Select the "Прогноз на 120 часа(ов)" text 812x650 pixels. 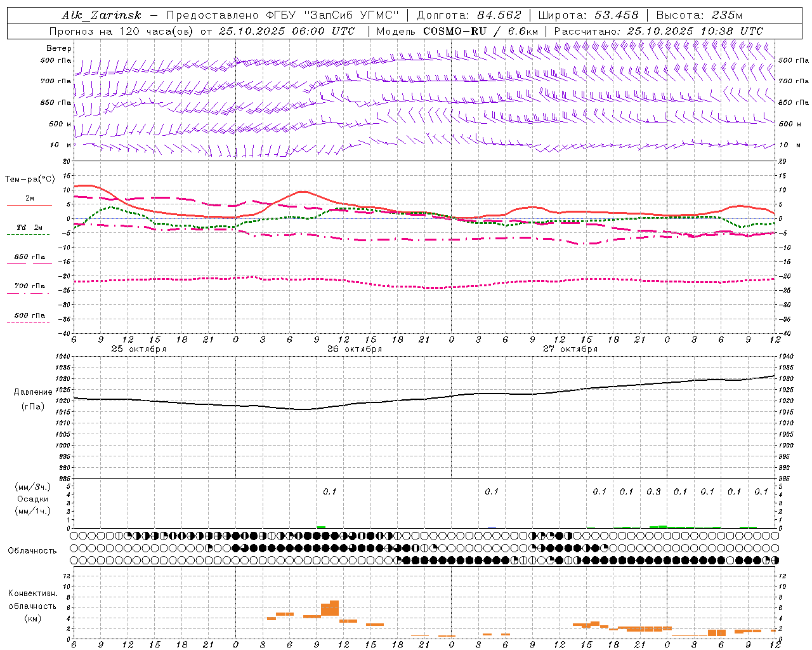point(122,31)
